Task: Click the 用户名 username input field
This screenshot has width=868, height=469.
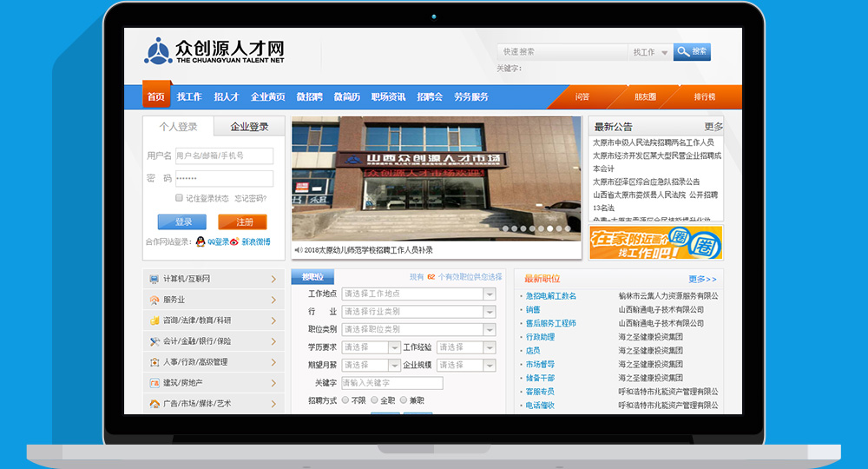Action: [224, 156]
